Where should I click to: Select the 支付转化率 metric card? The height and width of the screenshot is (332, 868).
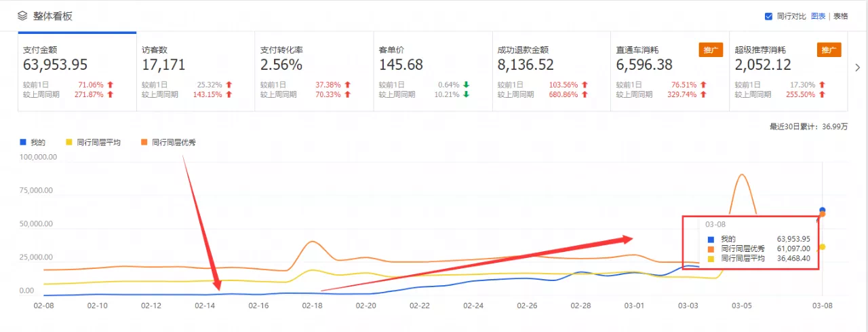pos(314,72)
